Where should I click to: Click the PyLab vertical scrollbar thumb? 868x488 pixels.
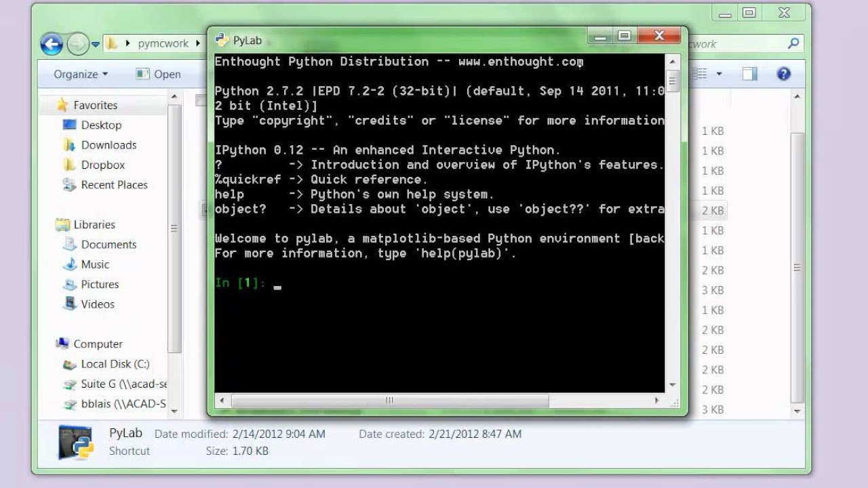673,81
